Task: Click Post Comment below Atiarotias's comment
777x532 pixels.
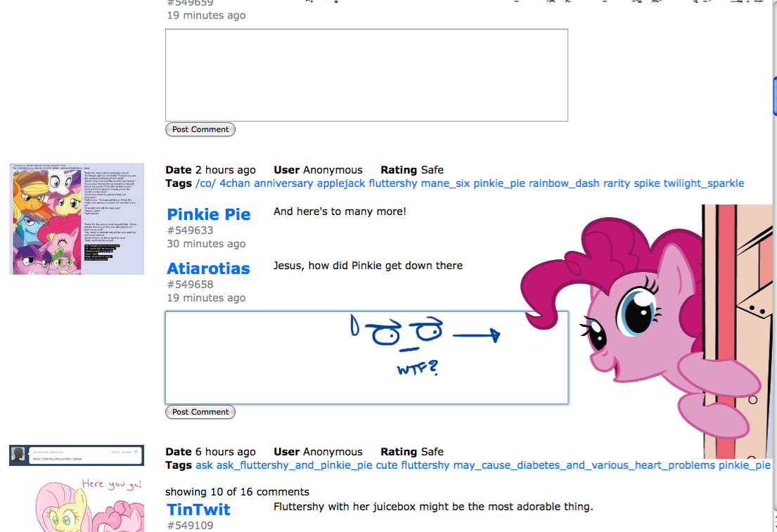Action: pyautogui.click(x=200, y=412)
